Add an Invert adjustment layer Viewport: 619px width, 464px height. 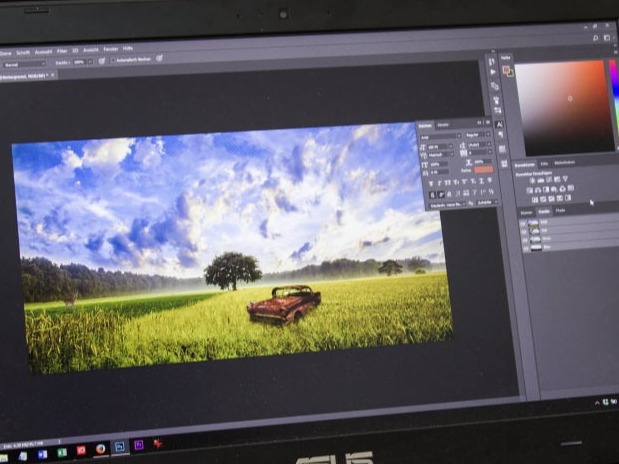[535, 199]
